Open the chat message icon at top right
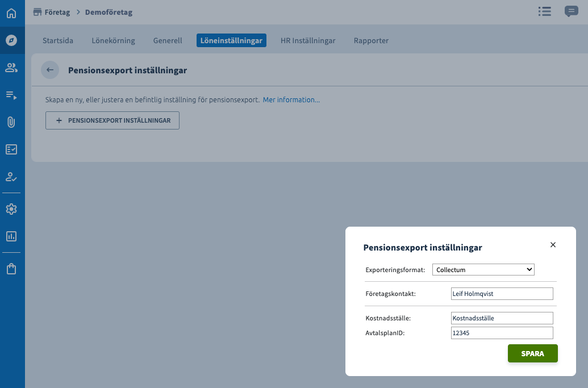The image size is (588, 388). pyautogui.click(x=571, y=12)
